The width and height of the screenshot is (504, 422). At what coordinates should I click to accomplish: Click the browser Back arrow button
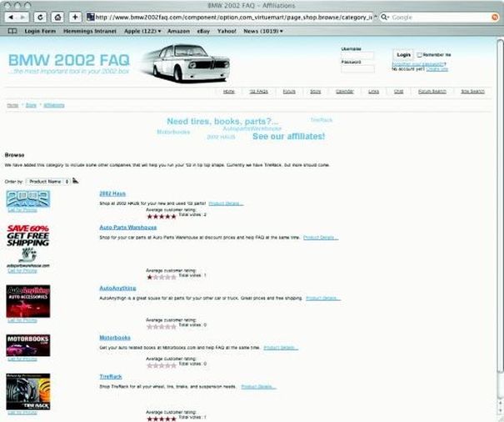coord(11,18)
